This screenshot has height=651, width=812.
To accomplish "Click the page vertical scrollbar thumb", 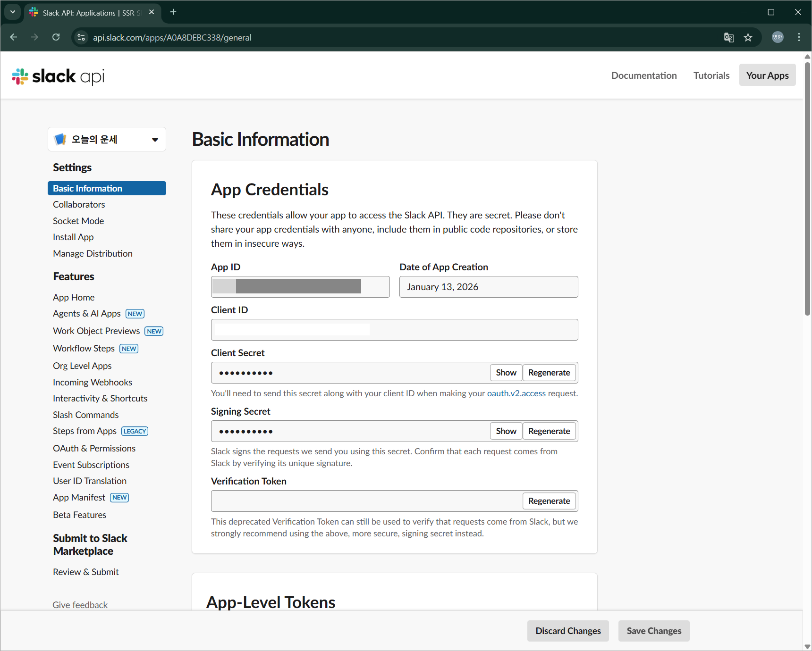I will point(807,189).
